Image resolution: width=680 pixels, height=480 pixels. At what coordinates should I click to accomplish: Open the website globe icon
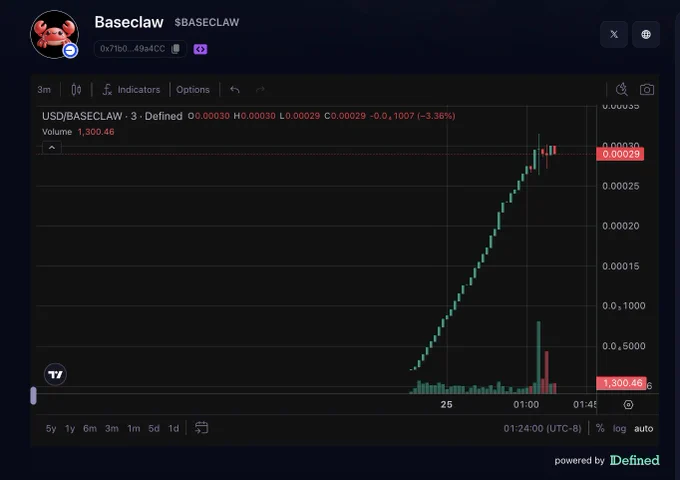(646, 34)
